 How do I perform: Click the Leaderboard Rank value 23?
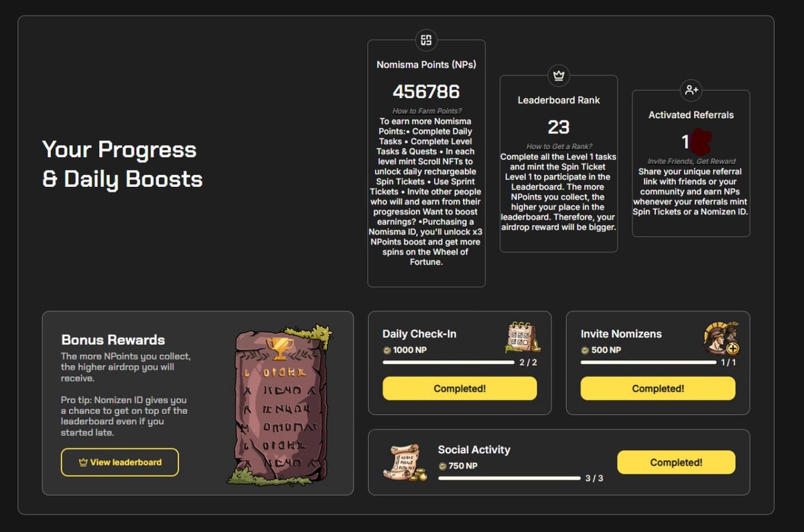click(x=559, y=127)
